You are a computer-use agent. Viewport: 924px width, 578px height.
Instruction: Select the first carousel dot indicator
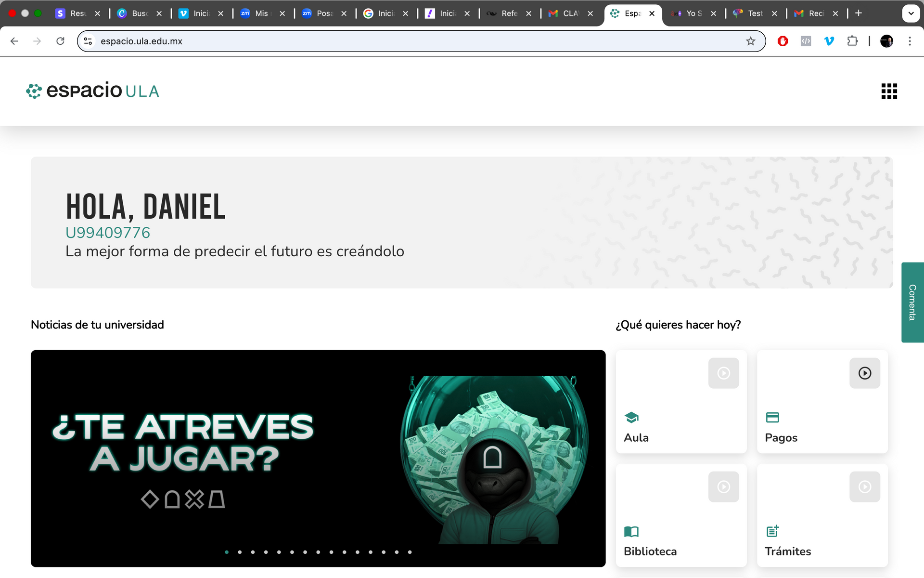coord(227,552)
